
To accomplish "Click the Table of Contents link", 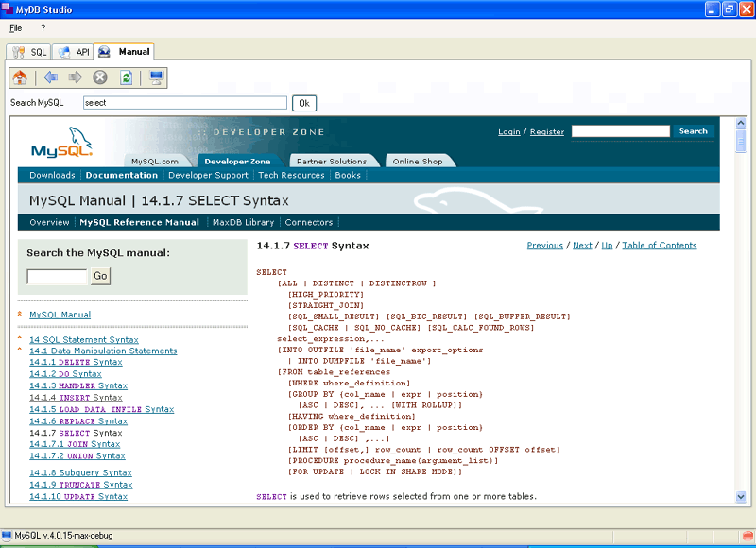I will pos(659,246).
